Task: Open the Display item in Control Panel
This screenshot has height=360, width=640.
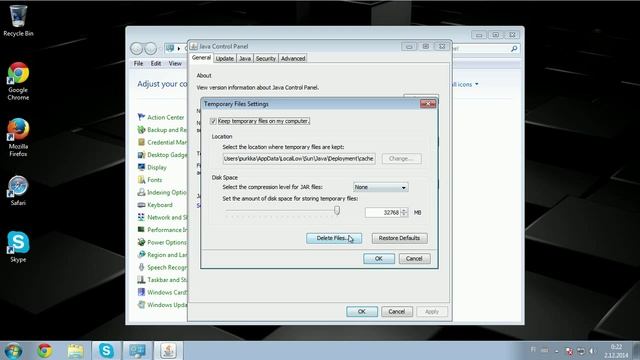Action: pyautogui.click(x=153, y=167)
